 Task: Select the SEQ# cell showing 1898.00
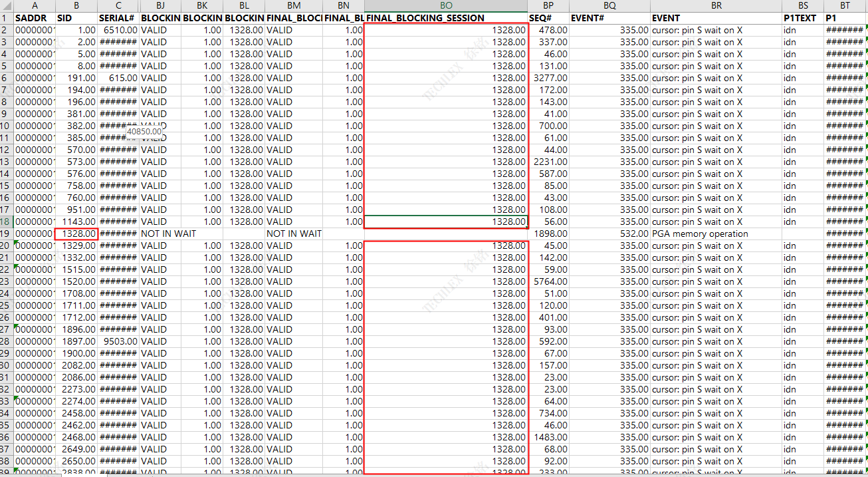[548, 234]
